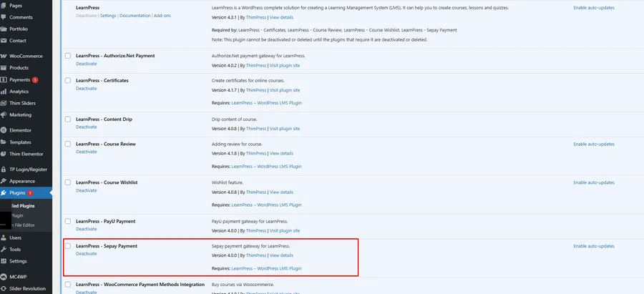Click the Tools wrench icon

(4, 250)
